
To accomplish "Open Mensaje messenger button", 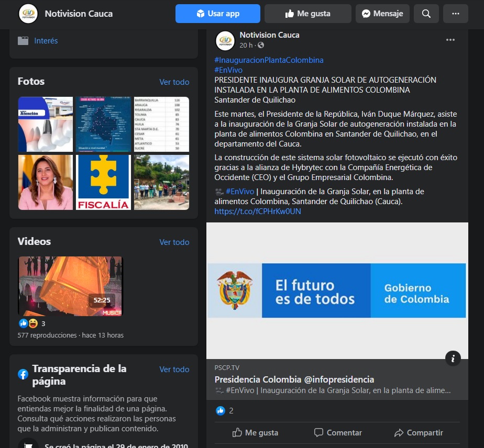I will pyautogui.click(x=382, y=14).
